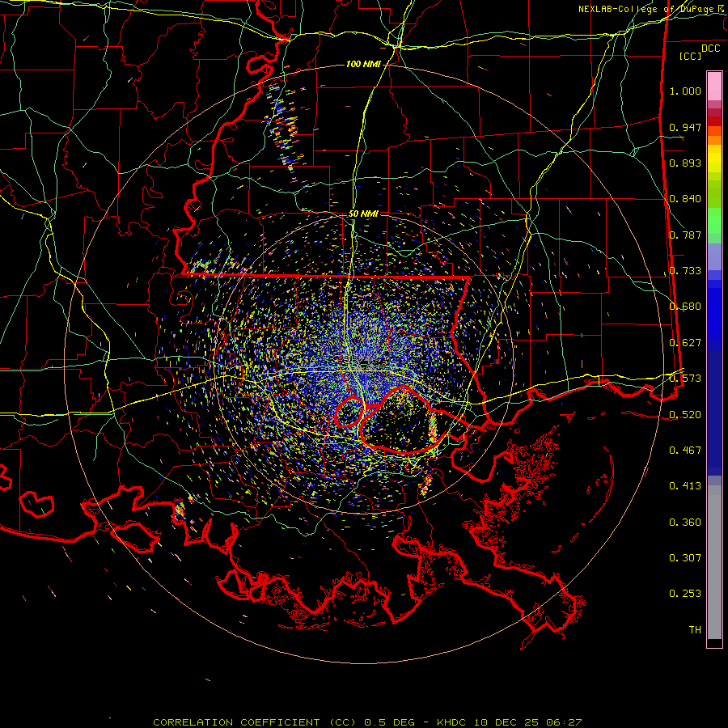The height and width of the screenshot is (728, 728).
Task: Pick the gray segment of color scale
Action: [714, 562]
